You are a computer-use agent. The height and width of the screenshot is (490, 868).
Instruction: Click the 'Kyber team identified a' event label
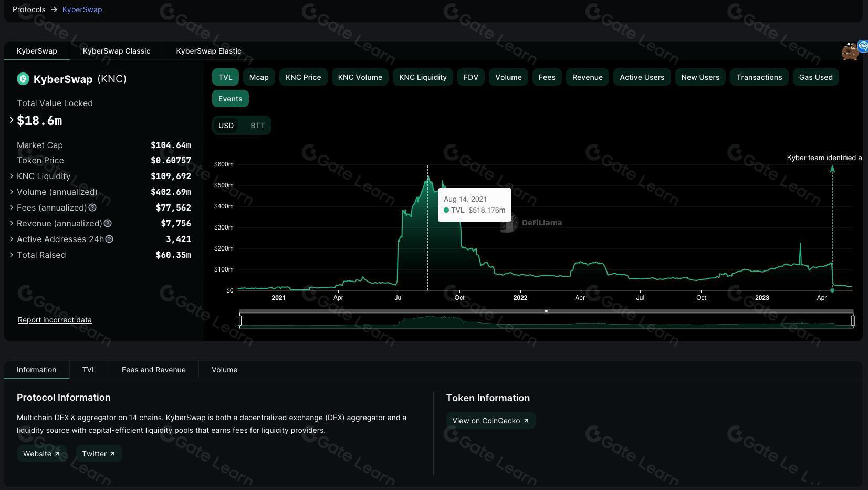pos(824,158)
